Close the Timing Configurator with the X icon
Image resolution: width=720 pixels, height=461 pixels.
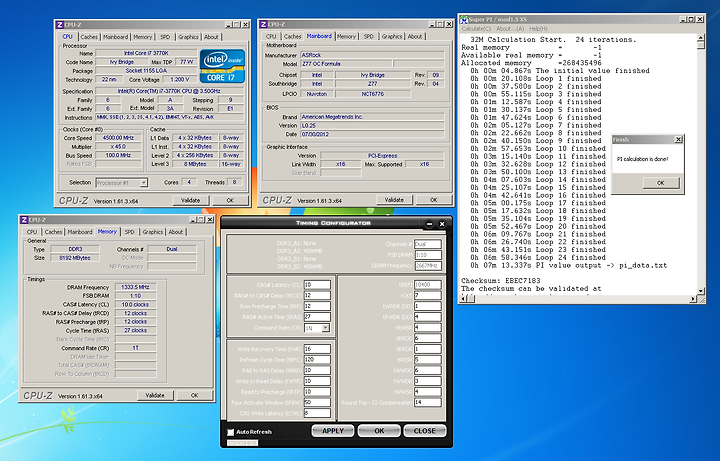tap(442, 224)
